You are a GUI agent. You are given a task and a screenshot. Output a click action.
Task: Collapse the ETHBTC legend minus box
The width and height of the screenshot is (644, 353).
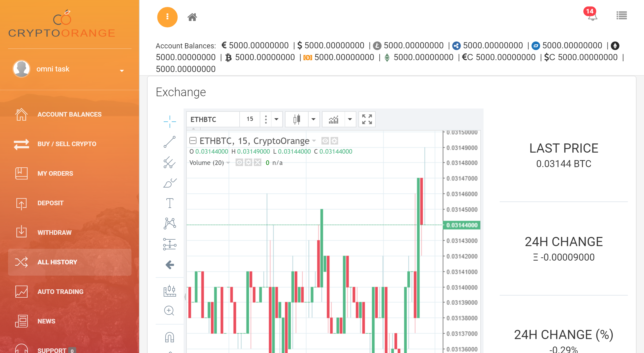click(193, 141)
